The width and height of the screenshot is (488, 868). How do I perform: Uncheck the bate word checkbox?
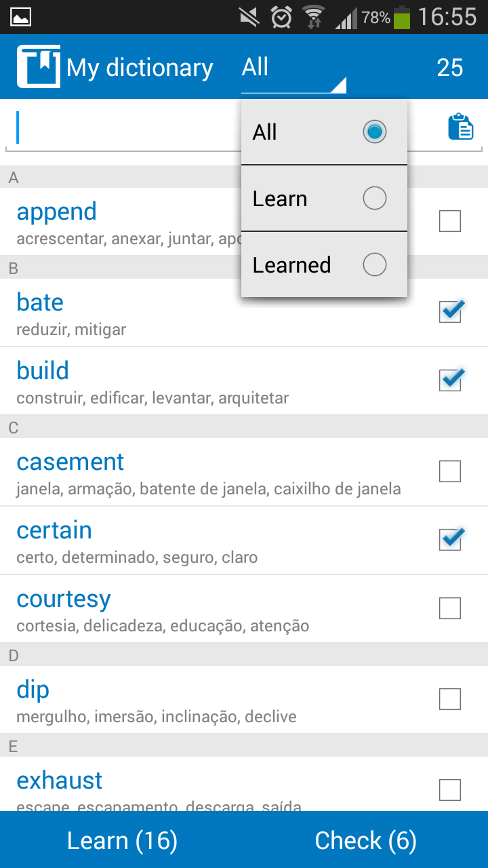coord(450,312)
